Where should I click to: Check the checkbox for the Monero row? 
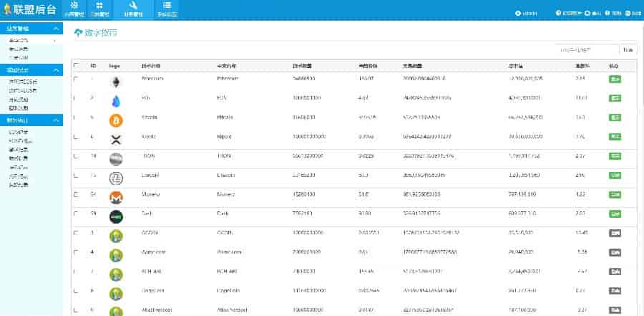click(76, 193)
